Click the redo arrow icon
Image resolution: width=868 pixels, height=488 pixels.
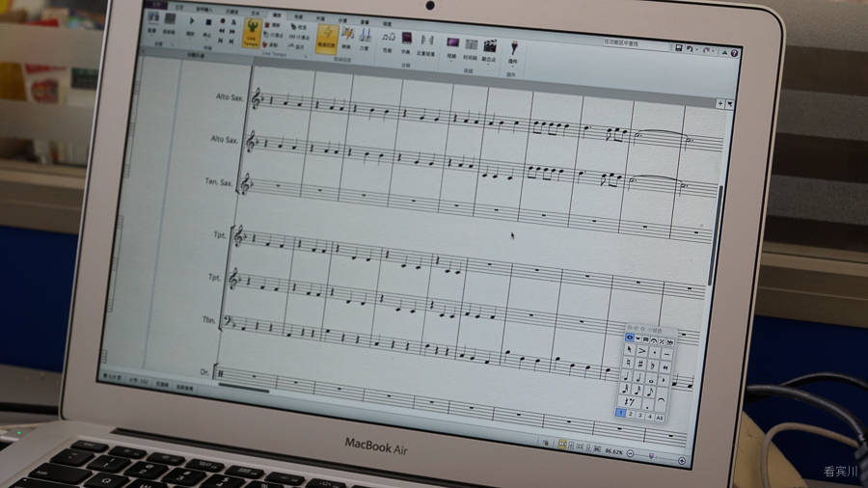coord(707,50)
